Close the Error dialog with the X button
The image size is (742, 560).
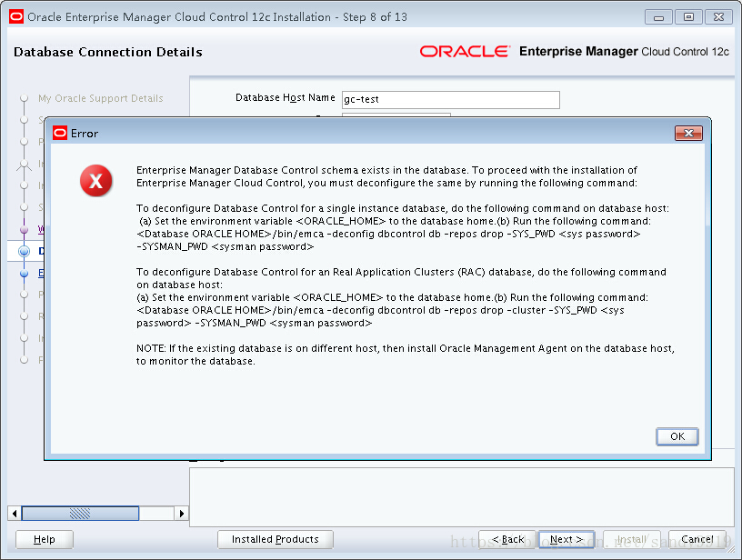pos(688,134)
